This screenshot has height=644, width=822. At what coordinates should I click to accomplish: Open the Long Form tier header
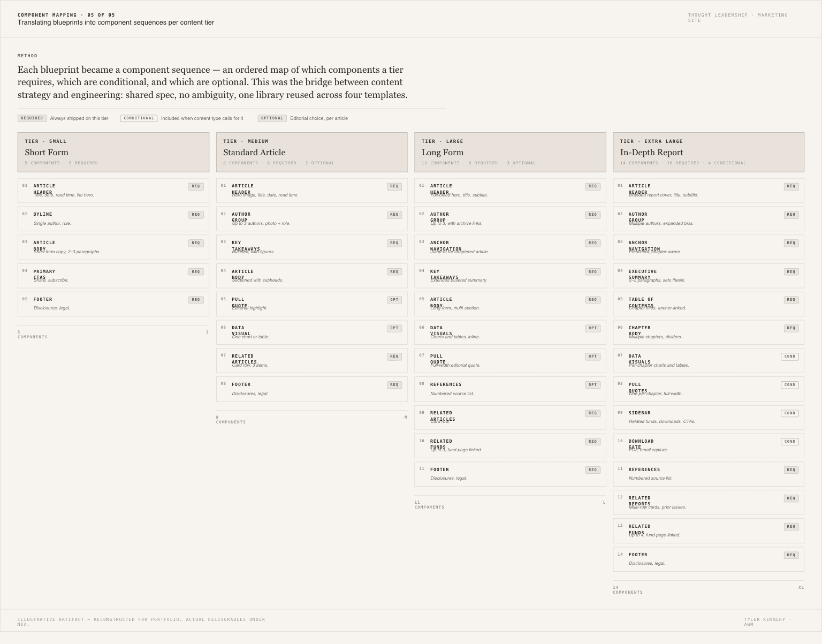tap(510, 152)
